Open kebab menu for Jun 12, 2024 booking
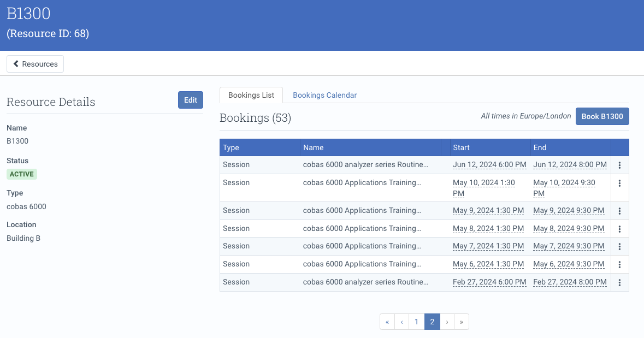The width and height of the screenshot is (644, 338). 619,165
